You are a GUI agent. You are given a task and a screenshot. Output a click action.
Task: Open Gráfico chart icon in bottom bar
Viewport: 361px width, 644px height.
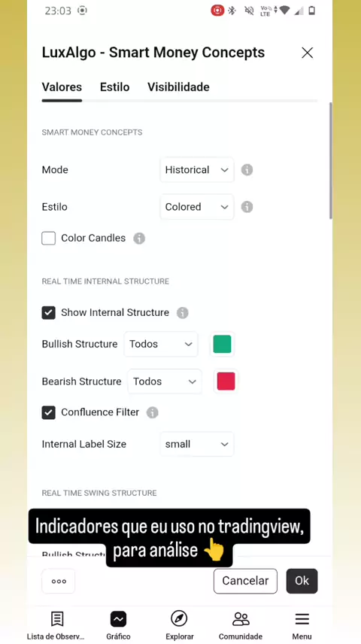pyautogui.click(x=118, y=619)
